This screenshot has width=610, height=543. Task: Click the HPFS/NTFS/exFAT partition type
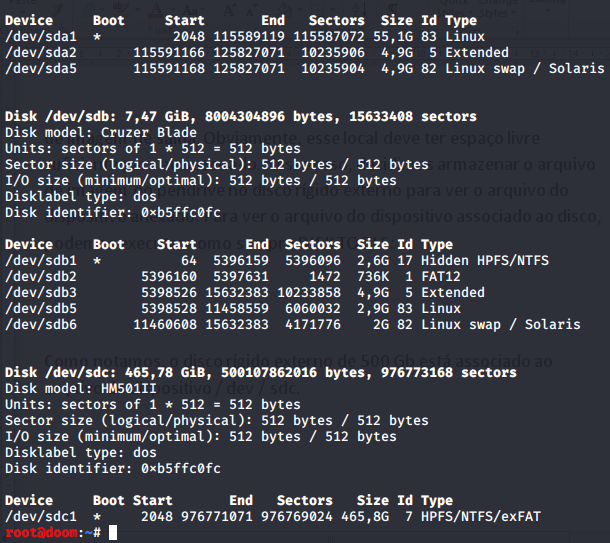(x=482, y=517)
